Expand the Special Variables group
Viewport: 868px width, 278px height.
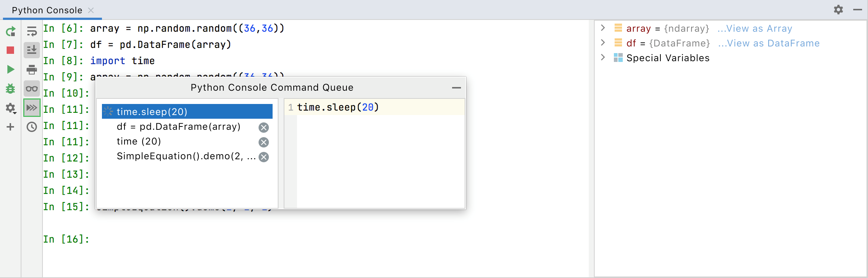[603, 58]
